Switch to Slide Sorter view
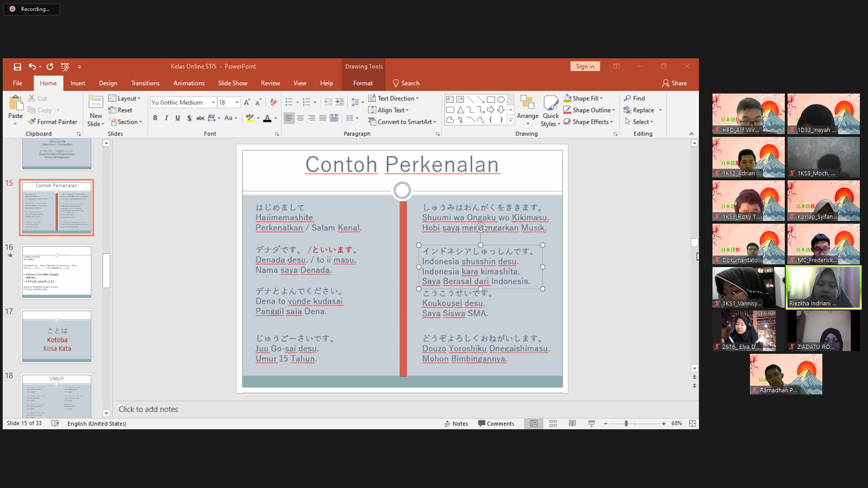 (553, 423)
